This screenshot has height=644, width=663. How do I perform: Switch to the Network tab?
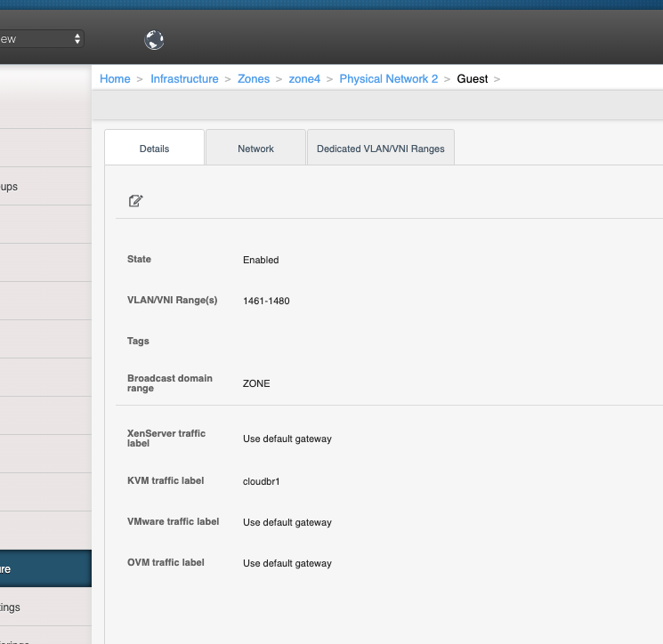point(255,149)
